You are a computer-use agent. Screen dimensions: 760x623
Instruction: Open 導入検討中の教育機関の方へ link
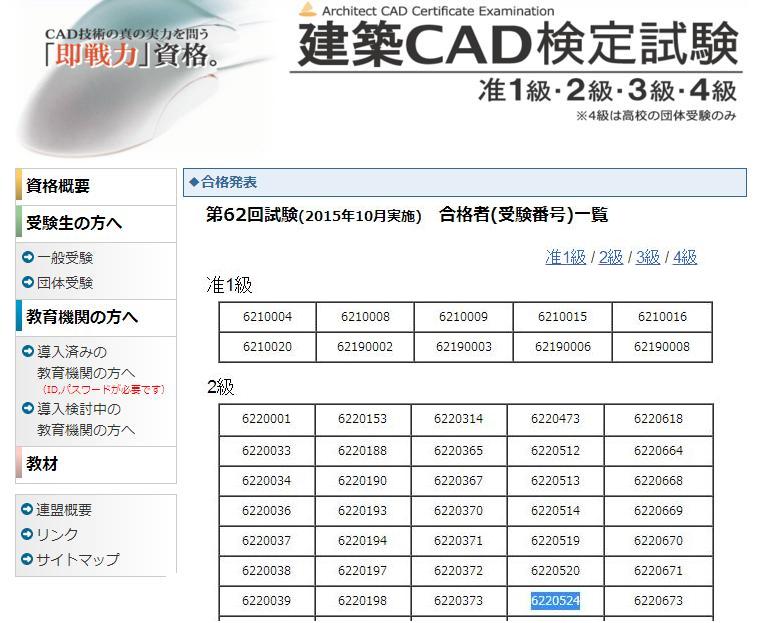click(x=86, y=419)
